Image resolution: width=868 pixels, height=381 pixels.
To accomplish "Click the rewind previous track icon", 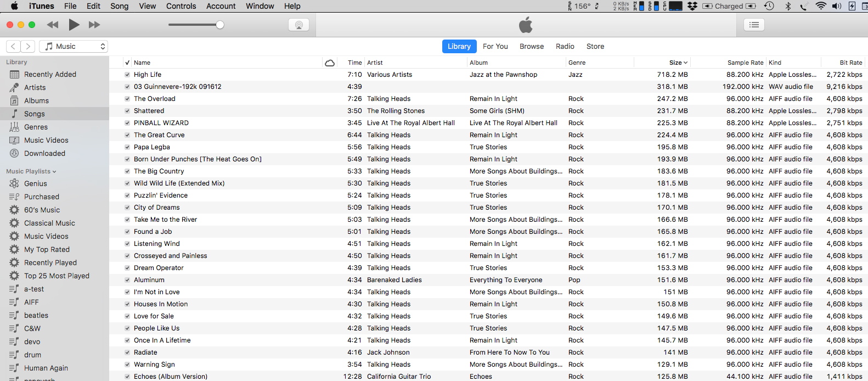I will coord(53,25).
